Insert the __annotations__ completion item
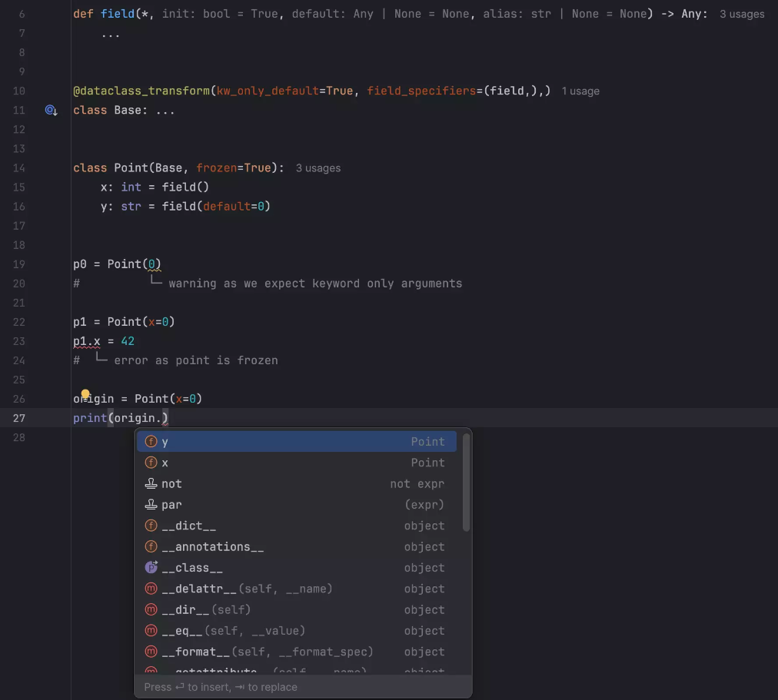 297,546
